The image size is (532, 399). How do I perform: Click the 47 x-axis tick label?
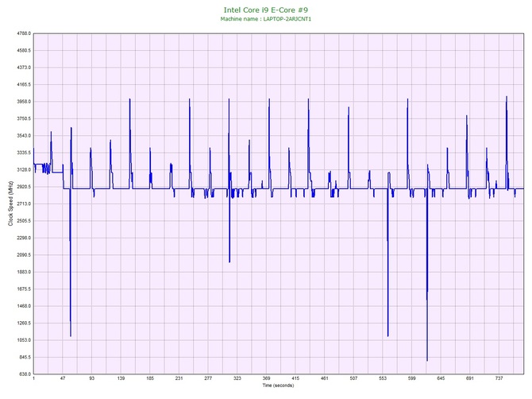click(63, 378)
